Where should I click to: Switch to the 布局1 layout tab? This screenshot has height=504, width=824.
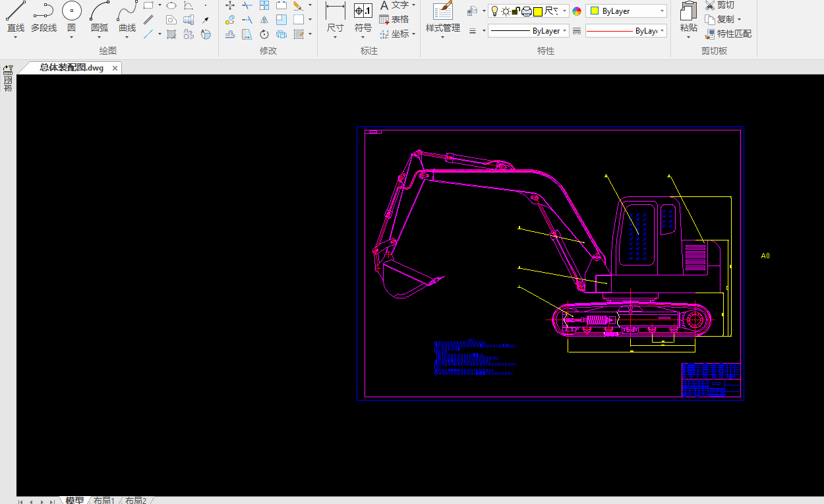pyautogui.click(x=103, y=501)
